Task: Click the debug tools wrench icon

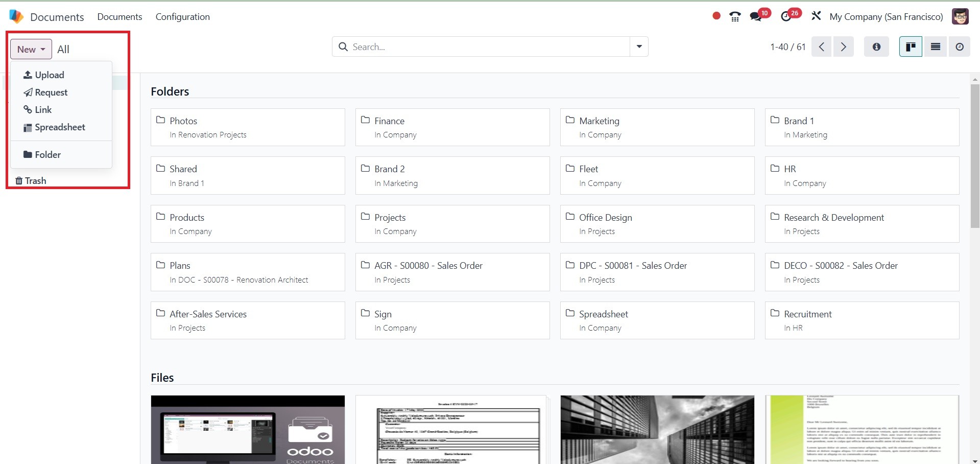Action: (x=816, y=16)
